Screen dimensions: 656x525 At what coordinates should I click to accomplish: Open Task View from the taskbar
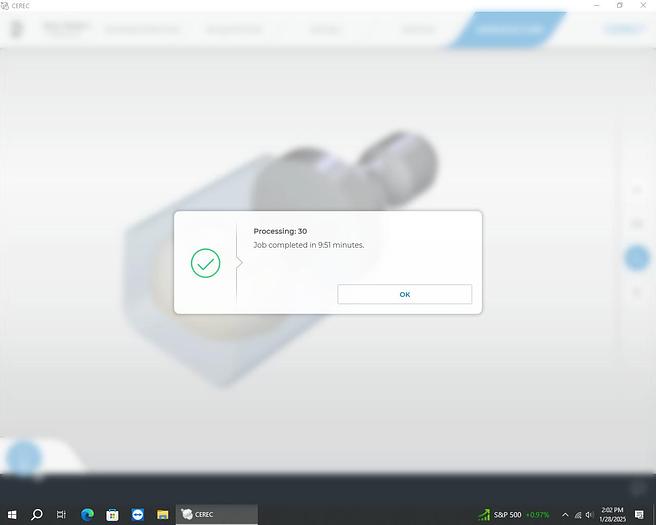[x=61, y=514]
